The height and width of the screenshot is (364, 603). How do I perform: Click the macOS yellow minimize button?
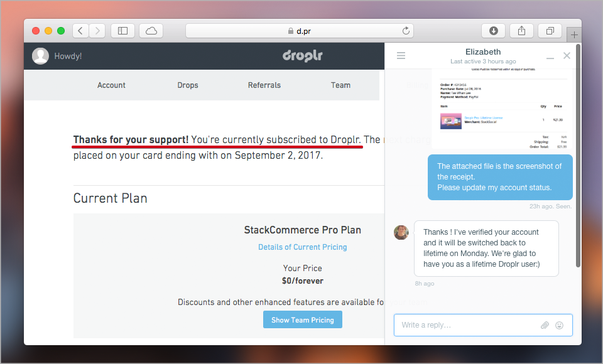click(48, 31)
